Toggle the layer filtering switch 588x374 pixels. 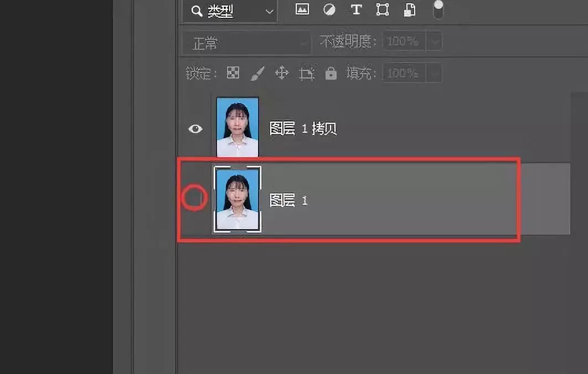coord(437,9)
